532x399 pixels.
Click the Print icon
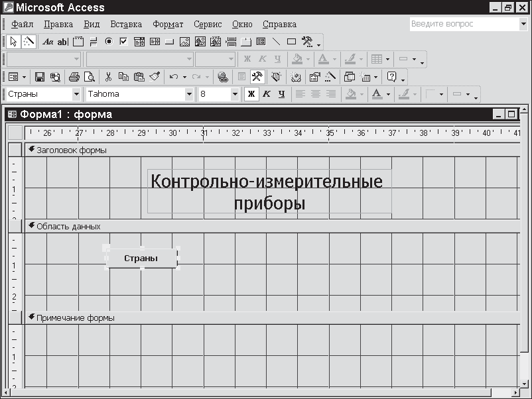(74, 77)
